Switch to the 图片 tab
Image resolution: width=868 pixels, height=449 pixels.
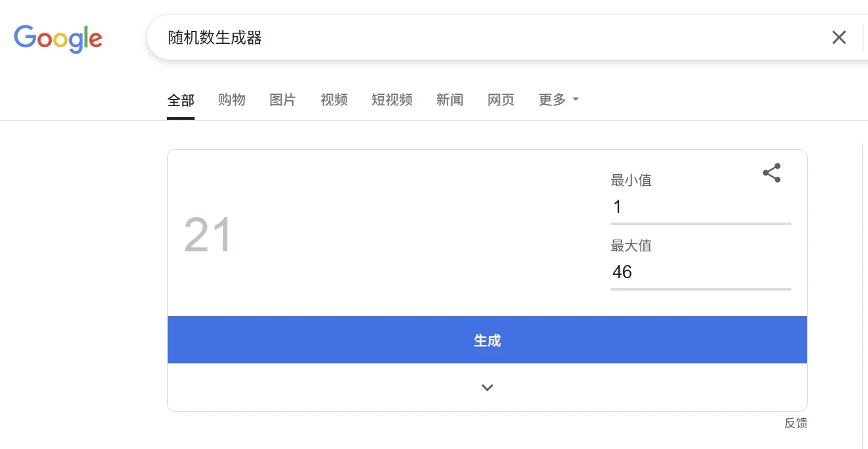[x=282, y=99]
